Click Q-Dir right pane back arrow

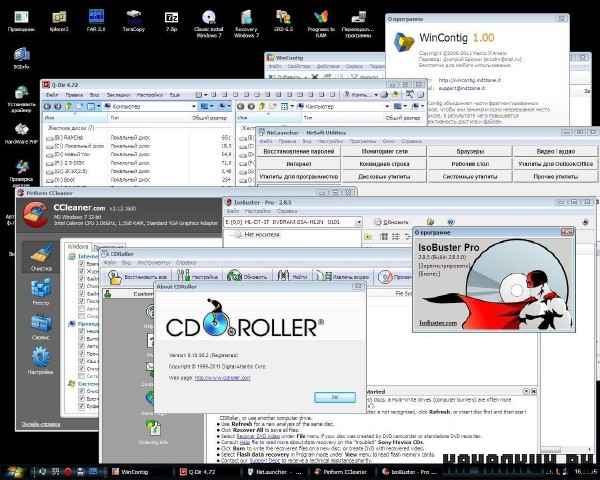click(240, 106)
